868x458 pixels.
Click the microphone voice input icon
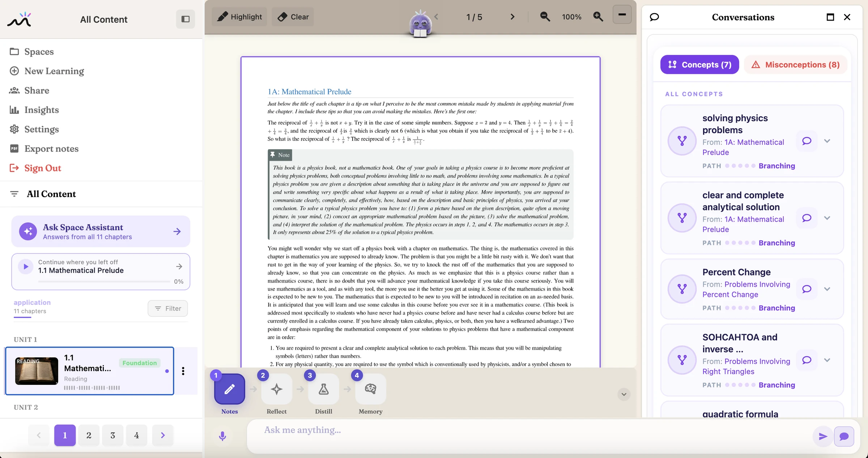[222, 436]
